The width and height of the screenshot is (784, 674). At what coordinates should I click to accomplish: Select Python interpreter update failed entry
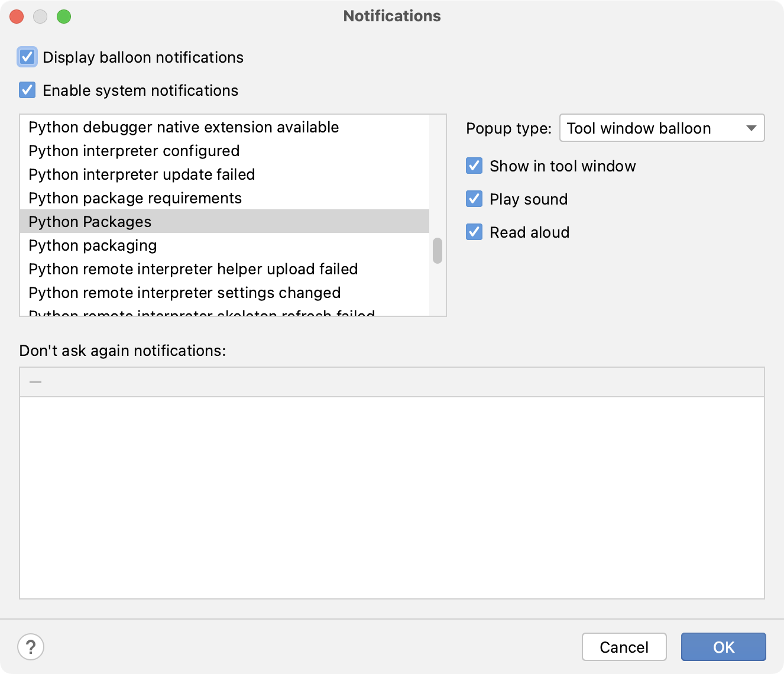pos(141,174)
